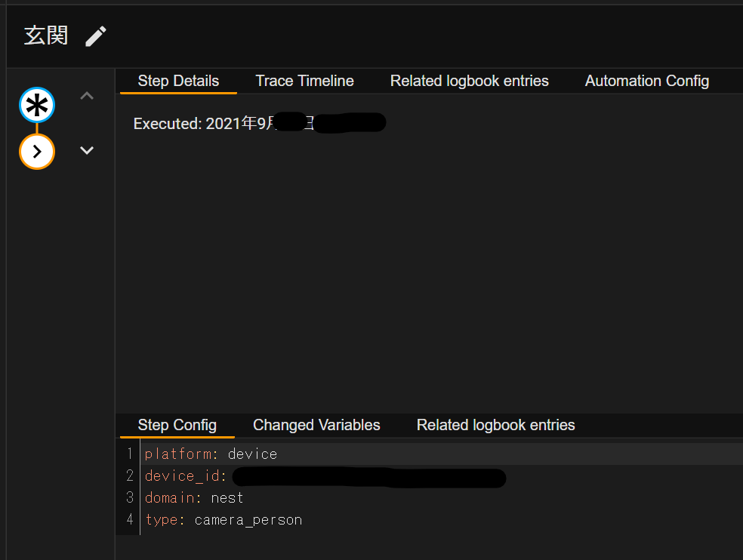The width and height of the screenshot is (743, 560).
Task: Click the 'platform: device' line in config
Action: click(x=441, y=454)
